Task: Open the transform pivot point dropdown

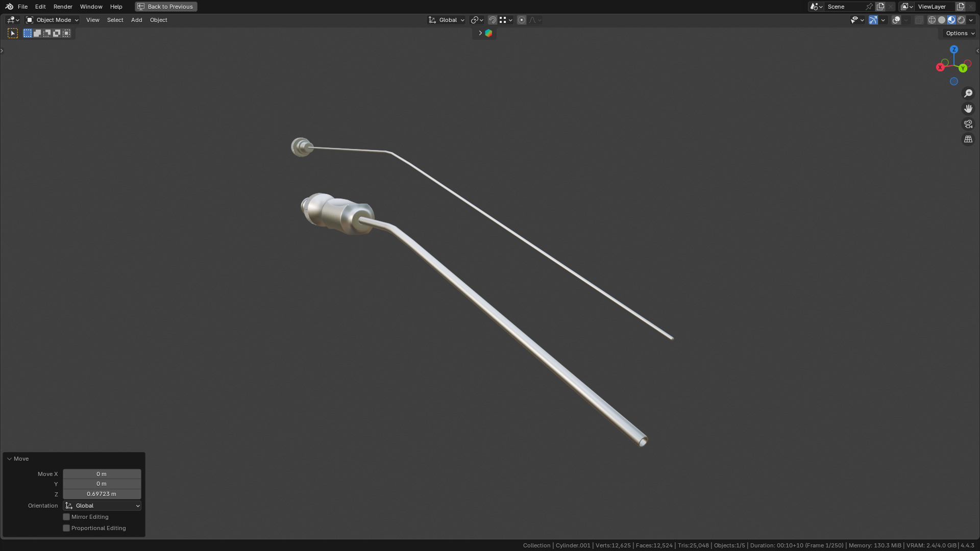Action: click(x=477, y=20)
